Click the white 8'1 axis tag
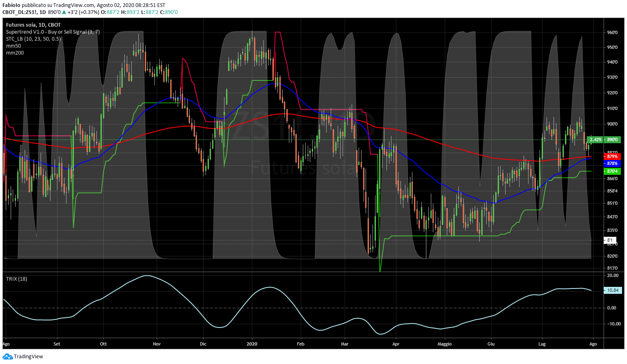This screenshot has height=364, width=627. pos(610,240)
